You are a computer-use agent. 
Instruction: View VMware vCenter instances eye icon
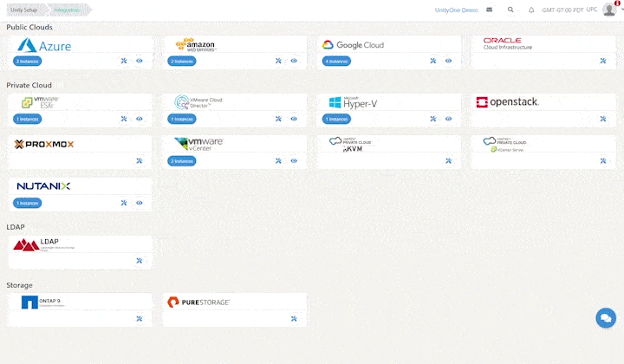click(x=294, y=161)
